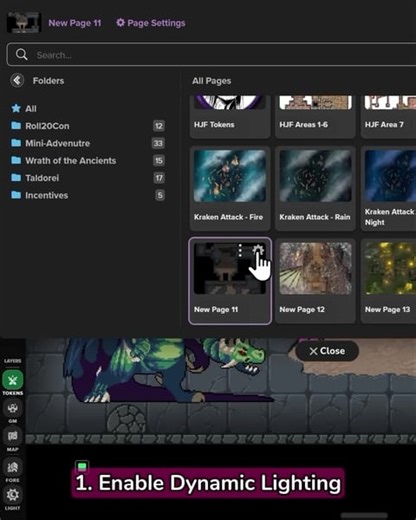Click the New Page 11 card label
416x520 pixels.
[216, 309]
